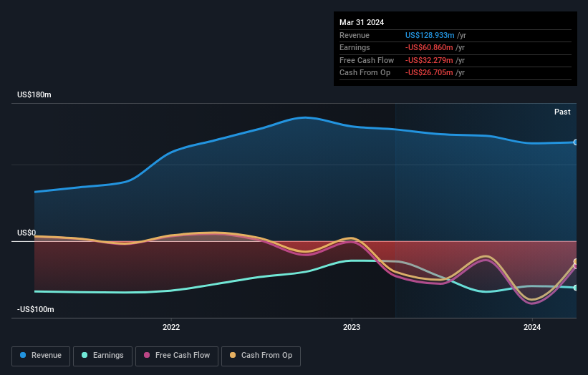Click the US$180m axis label
The image size is (588, 375).
pos(34,94)
